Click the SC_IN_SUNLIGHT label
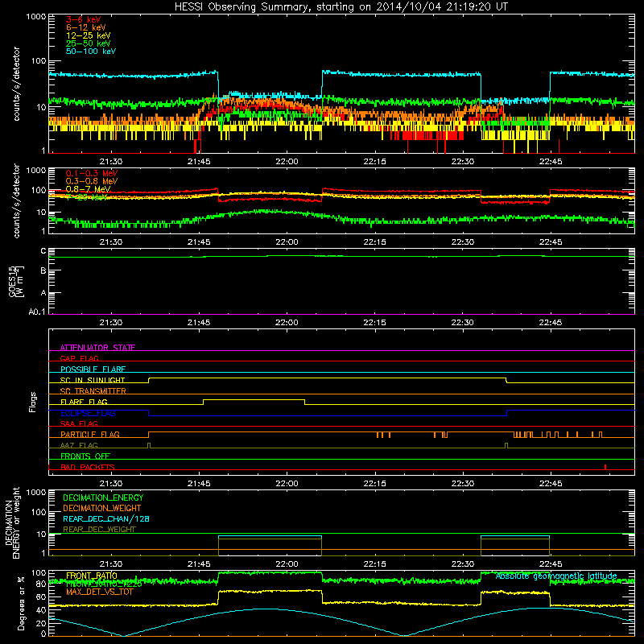The height and width of the screenshot is (644, 644). (x=93, y=380)
